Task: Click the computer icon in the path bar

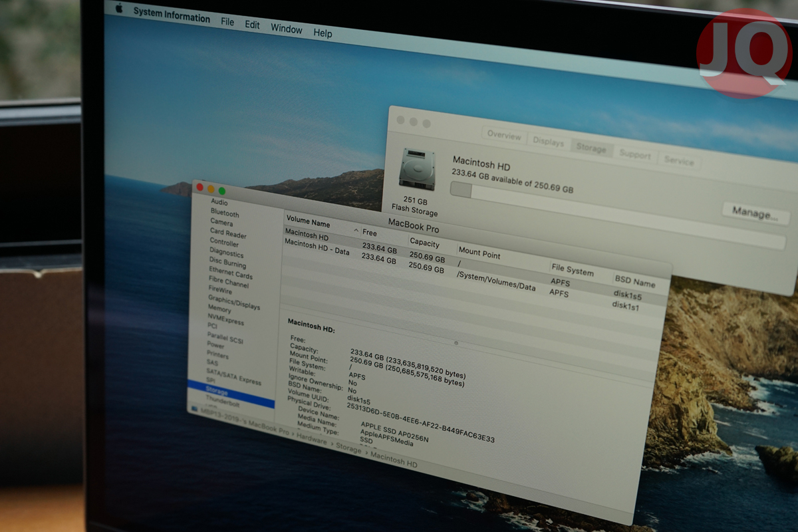Action: (194, 408)
